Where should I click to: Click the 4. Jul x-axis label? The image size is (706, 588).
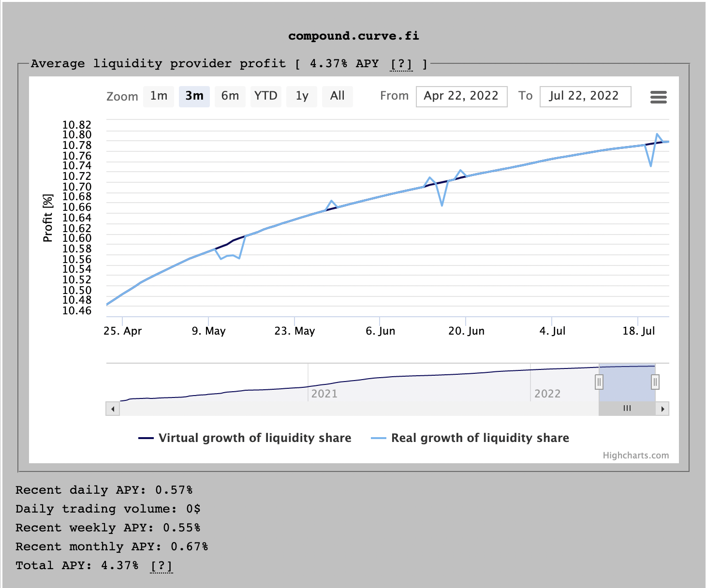(x=553, y=331)
